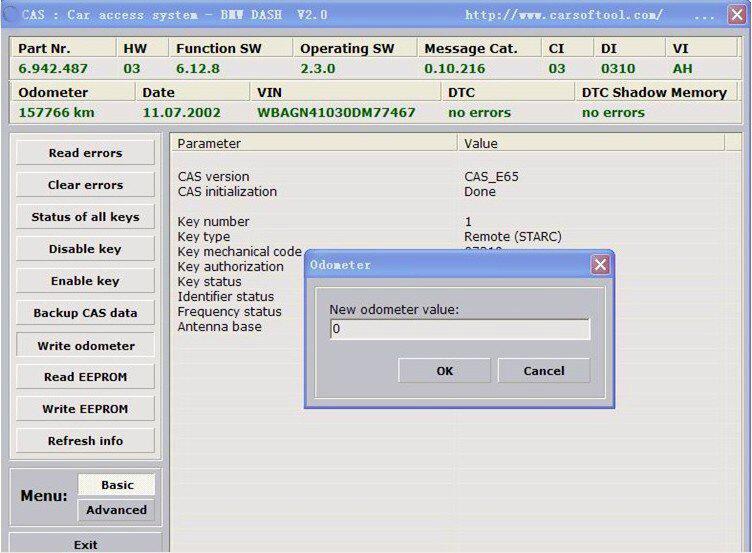Open Status of all keys

click(x=85, y=217)
